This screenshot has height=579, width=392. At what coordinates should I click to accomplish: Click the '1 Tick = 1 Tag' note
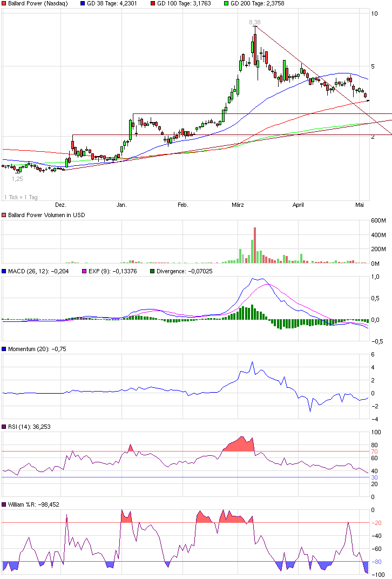[x=21, y=197]
